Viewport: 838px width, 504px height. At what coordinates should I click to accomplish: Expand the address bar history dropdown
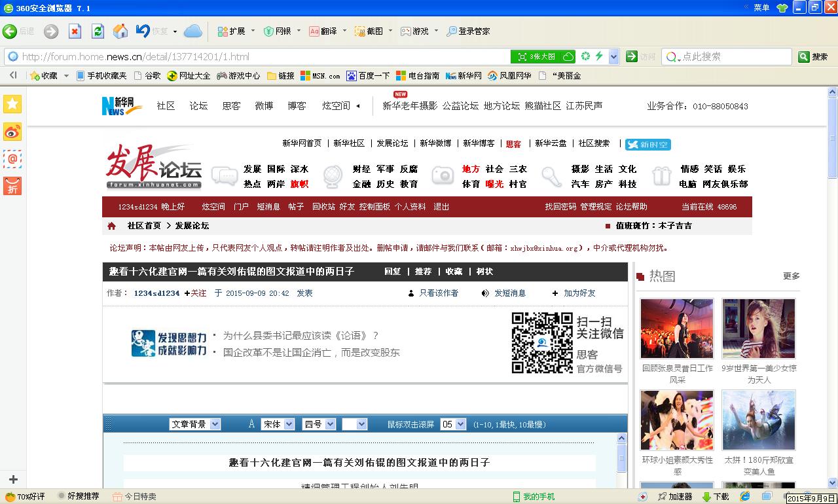point(613,57)
